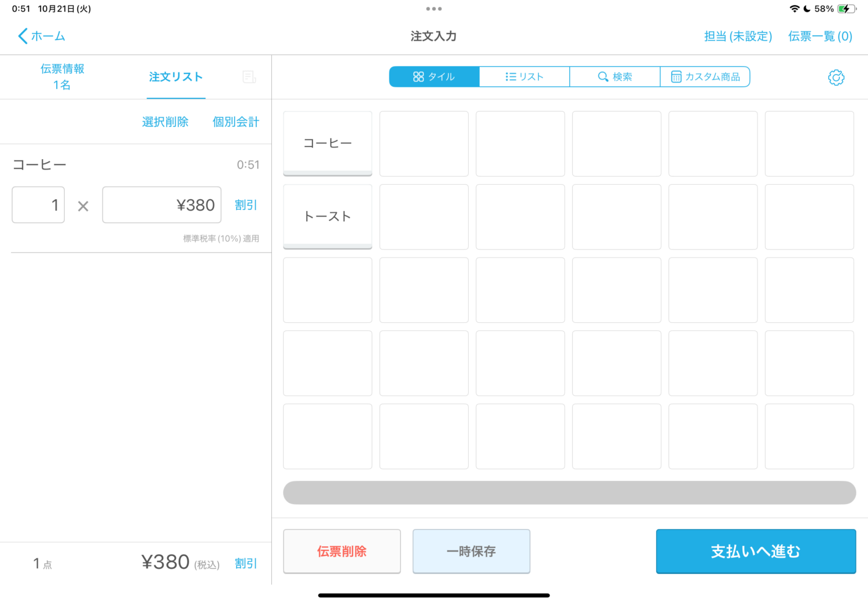Open the settings gear icon
868x603 pixels.
click(x=836, y=78)
